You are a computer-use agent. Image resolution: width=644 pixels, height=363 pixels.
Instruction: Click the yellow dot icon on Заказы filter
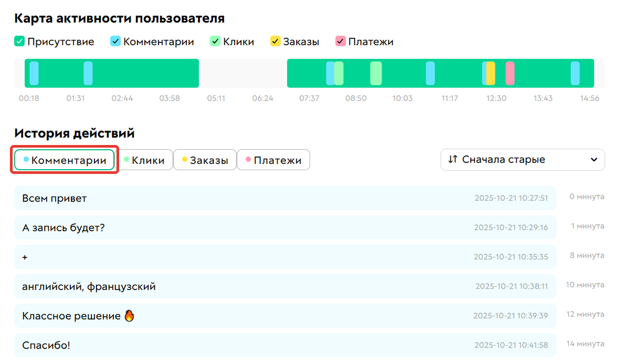tap(184, 159)
